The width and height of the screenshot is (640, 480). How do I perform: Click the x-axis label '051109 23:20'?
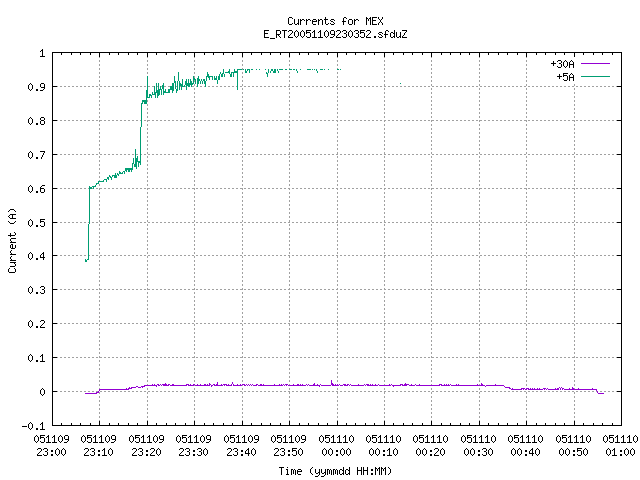(x=146, y=446)
